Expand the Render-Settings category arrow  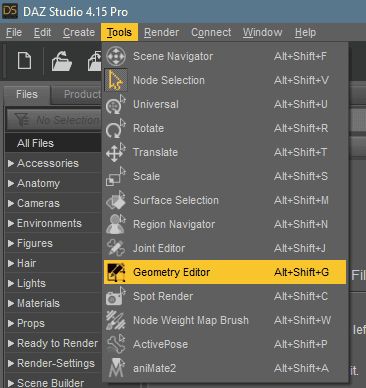coord(11,363)
